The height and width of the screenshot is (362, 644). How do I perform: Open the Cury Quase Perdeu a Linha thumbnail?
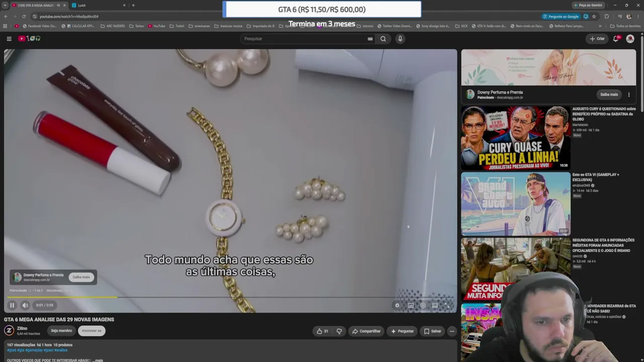pyautogui.click(x=516, y=137)
